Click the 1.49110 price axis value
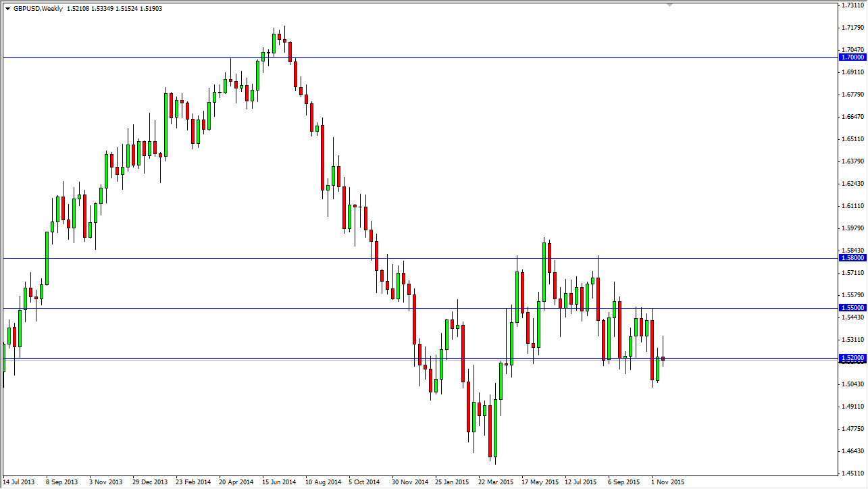This screenshot has height=489, width=868. click(x=853, y=406)
